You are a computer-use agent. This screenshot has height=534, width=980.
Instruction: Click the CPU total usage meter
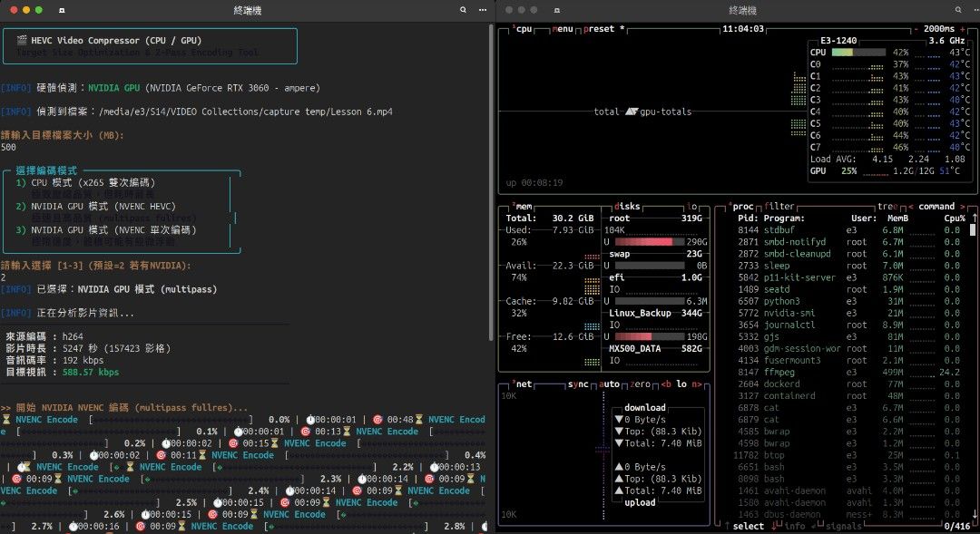[x=858, y=53]
